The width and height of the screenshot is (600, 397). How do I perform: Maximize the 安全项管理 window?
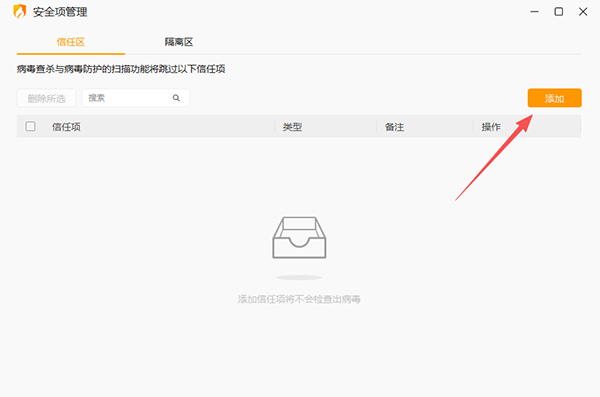coord(559,12)
